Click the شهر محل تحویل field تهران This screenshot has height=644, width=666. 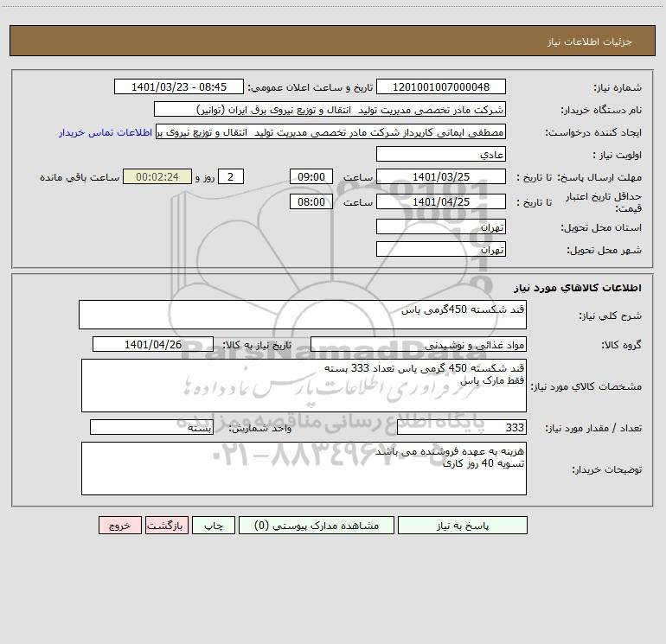441,249
